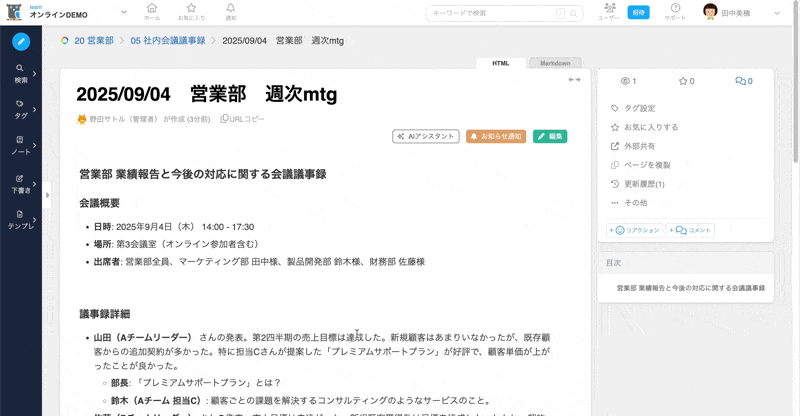
Task: Open 通知 notifications bell in header
Action: pos(231,12)
